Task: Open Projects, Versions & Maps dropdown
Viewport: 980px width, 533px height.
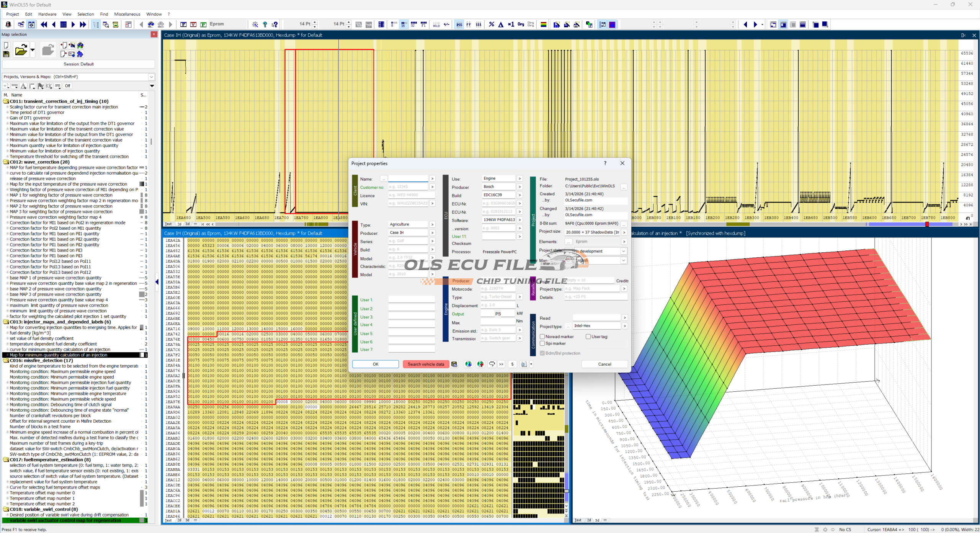Action: (151, 77)
